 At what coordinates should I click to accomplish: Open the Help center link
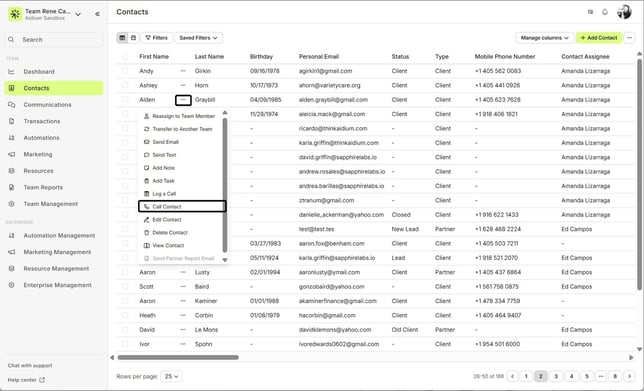[26, 380]
